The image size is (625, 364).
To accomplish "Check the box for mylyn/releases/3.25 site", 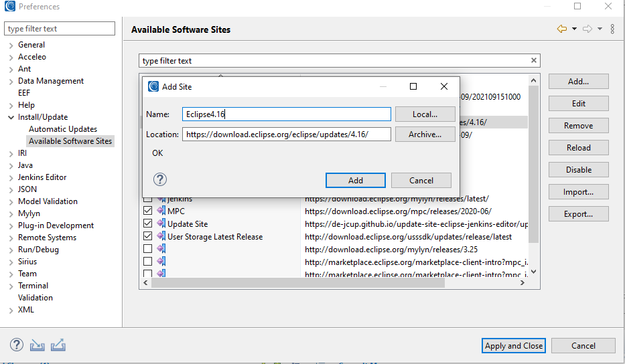I will (x=148, y=248).
